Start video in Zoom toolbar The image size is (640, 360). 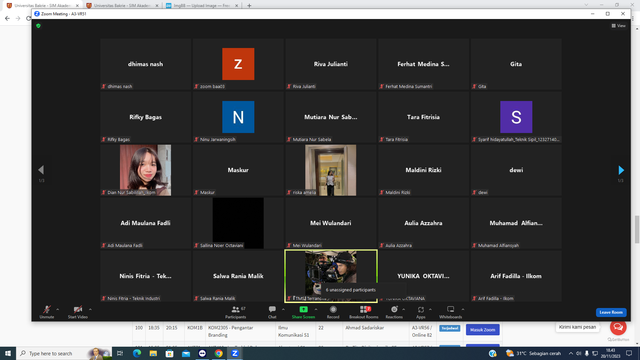78,312
